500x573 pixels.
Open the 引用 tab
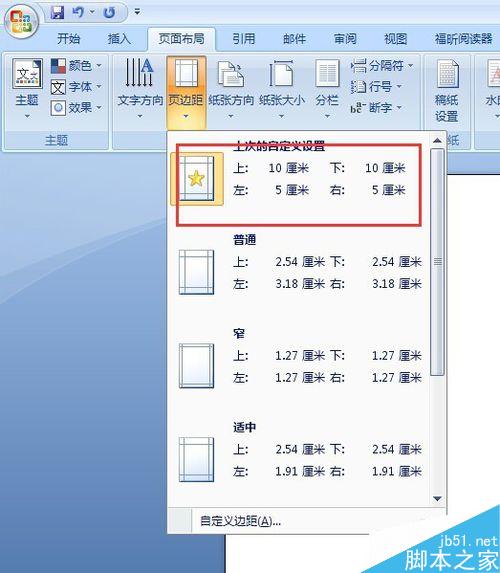click(x=243, y=39)
